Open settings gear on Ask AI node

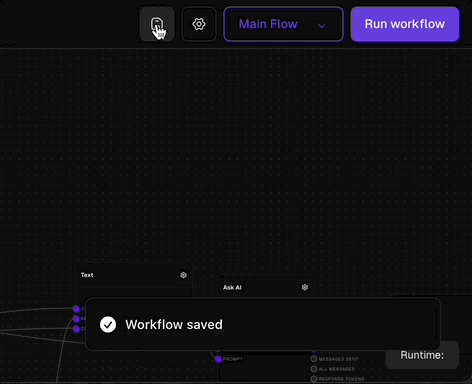click(305, 287)
